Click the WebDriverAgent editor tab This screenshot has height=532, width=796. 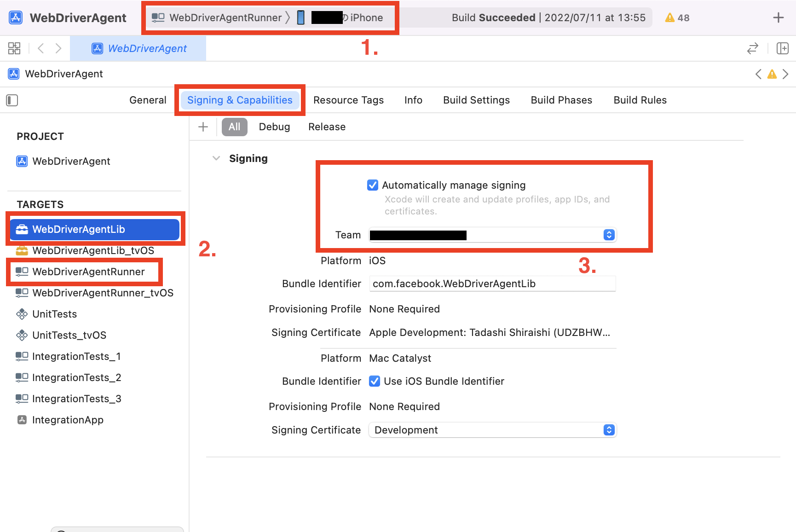(x=138, y=48)
